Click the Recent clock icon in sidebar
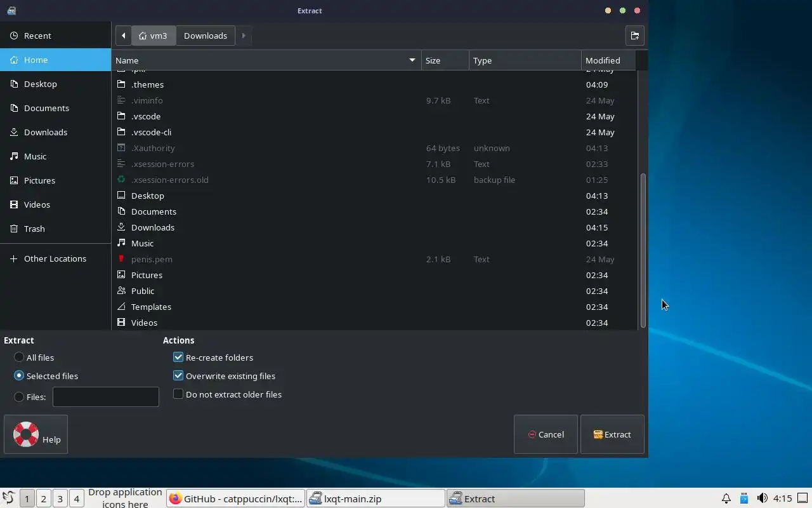Screen dimensions: 812x508 coord(14,36)
